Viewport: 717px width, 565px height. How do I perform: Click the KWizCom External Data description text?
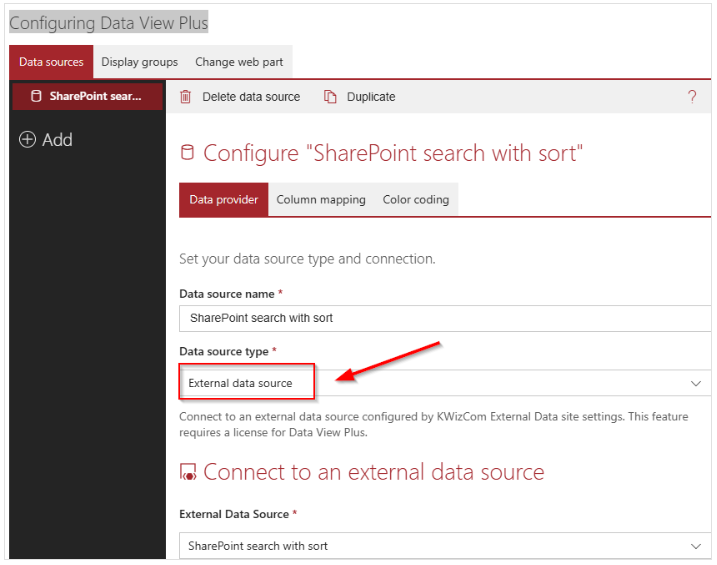click(x=433, y=425)
